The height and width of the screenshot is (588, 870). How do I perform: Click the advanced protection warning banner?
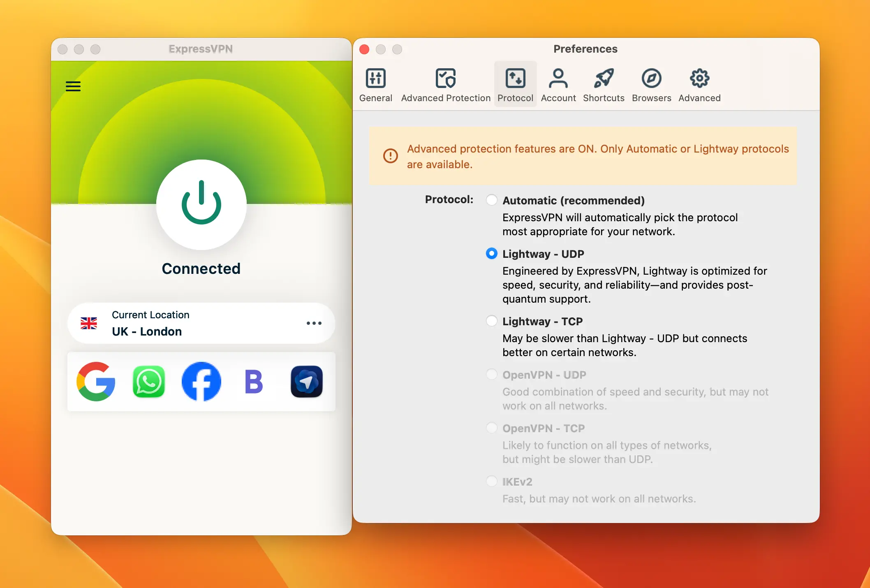[584, 156]
